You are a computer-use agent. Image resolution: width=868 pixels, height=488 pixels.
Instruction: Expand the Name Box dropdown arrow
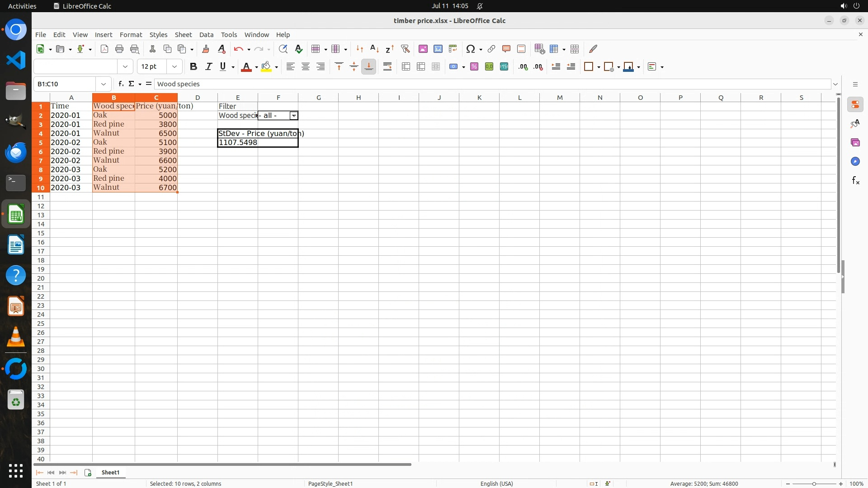[x=104, y=84]
